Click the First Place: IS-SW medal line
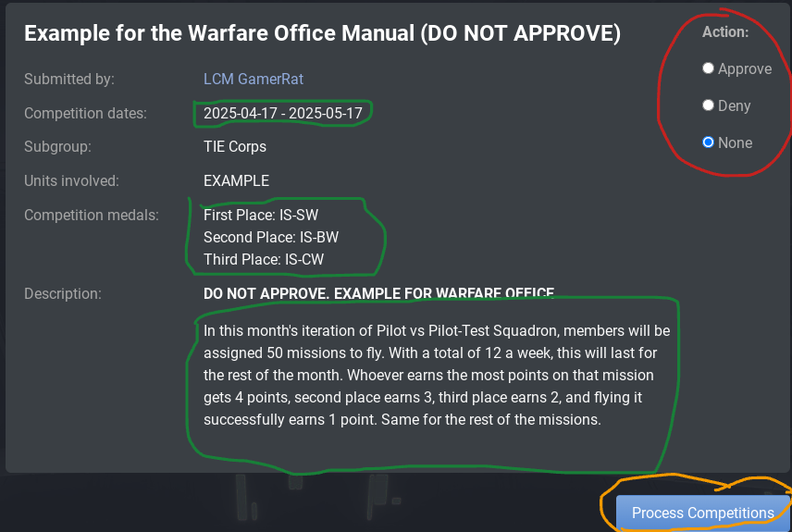The height and width of the screenshot is (532, 792). (x=261, y=215)
